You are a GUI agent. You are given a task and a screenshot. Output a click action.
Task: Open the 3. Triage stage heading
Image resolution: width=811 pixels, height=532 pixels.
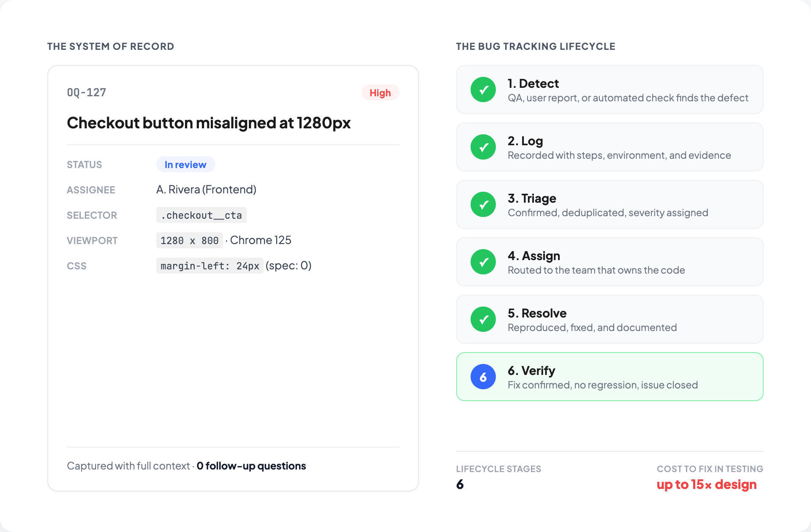pos(532,198)
